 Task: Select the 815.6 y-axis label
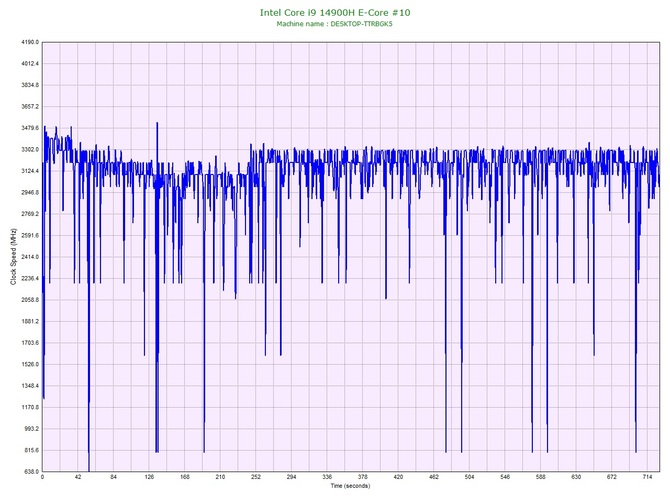31,450
